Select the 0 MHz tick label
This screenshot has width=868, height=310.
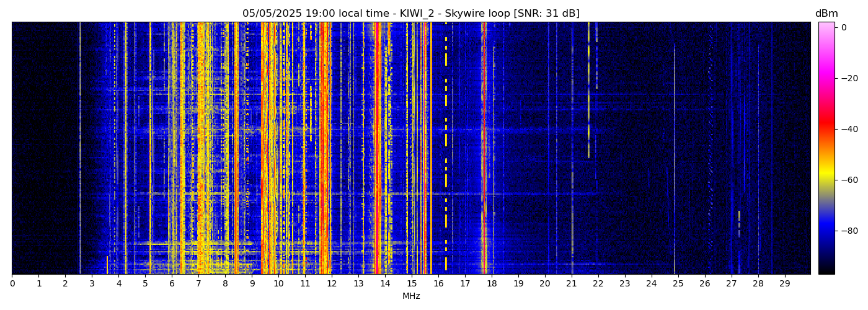coord(12,283)
